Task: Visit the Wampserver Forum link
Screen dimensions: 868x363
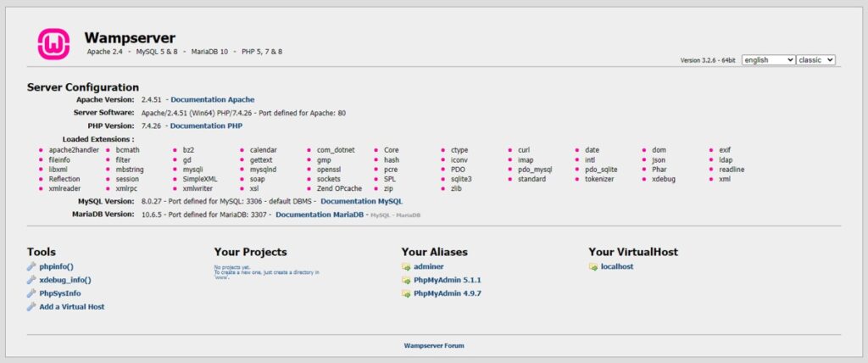Action: click(434, 345)
